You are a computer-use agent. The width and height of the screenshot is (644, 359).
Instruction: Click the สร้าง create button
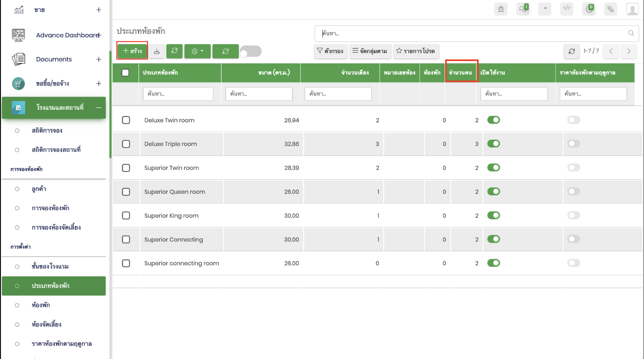coord(132,51)
